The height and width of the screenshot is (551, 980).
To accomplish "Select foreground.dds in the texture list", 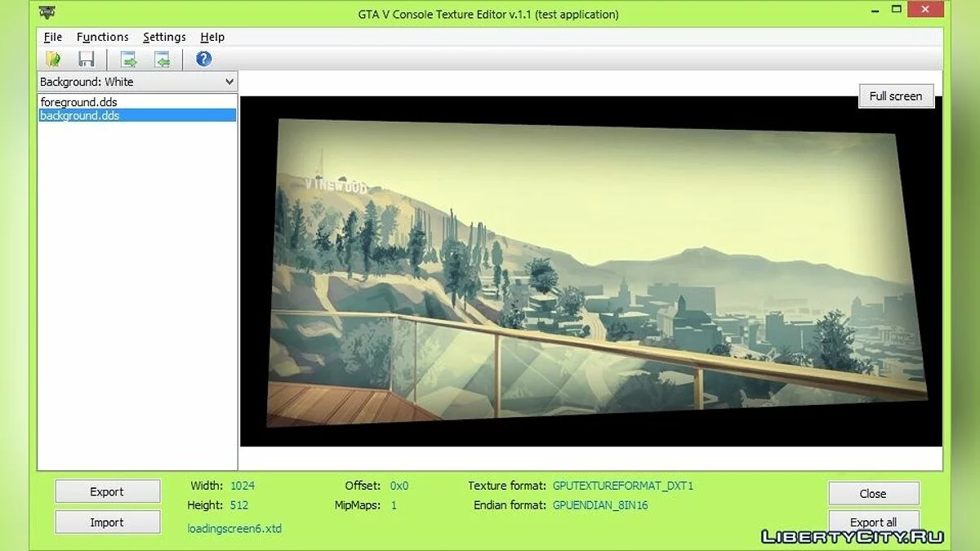I will coord(78,102).
